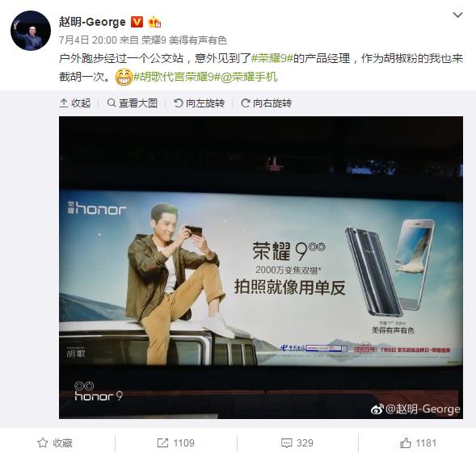The height and width of the screenshot is (457, 476).
Task: Open the #荣耀9# hashtag topic
Action: [x=272, y=58]
